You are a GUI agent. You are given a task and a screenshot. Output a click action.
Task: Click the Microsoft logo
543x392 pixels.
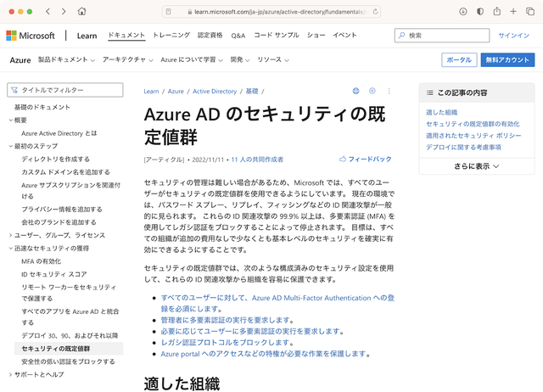point(31,36)
